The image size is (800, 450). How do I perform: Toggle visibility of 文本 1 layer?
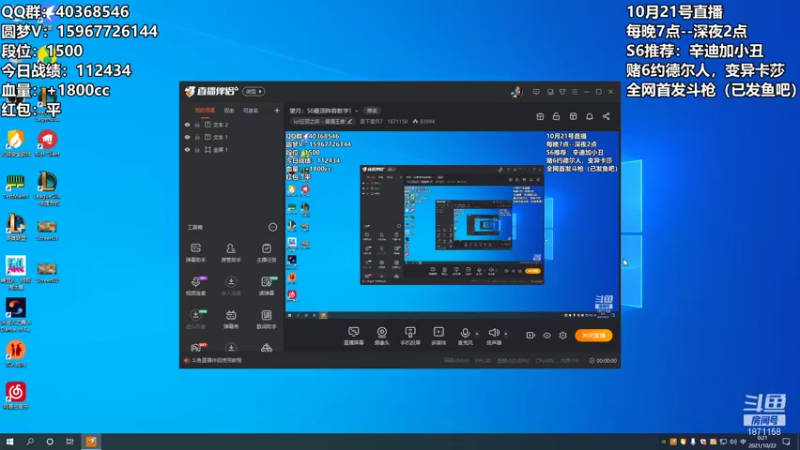pyautogui.click(x=187, y=137)
